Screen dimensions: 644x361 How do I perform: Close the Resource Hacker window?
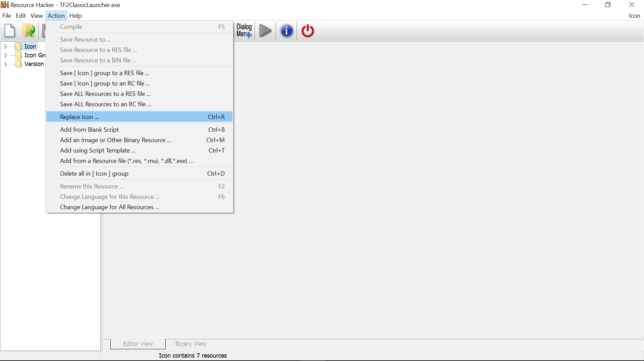[x=632, y=5]
